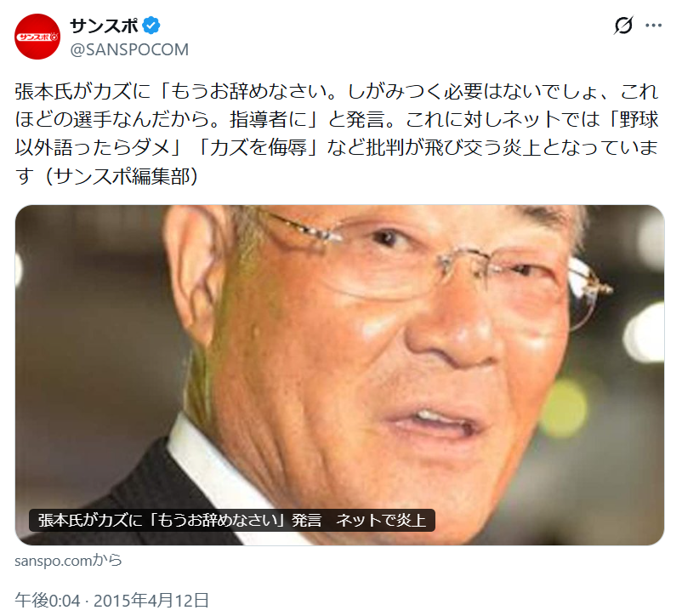This screenshot has height=616, width=682.
Task: Open the article card photo of the man
Action: 339,375
